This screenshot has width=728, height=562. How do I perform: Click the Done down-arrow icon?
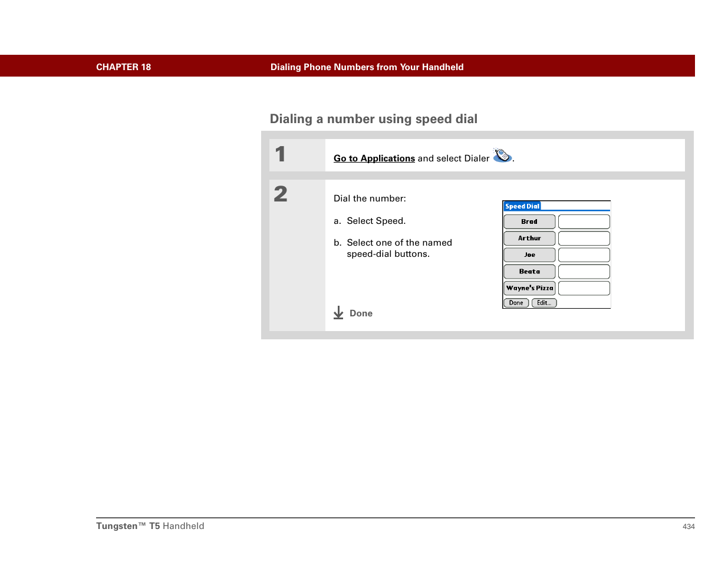coord(338,313)
